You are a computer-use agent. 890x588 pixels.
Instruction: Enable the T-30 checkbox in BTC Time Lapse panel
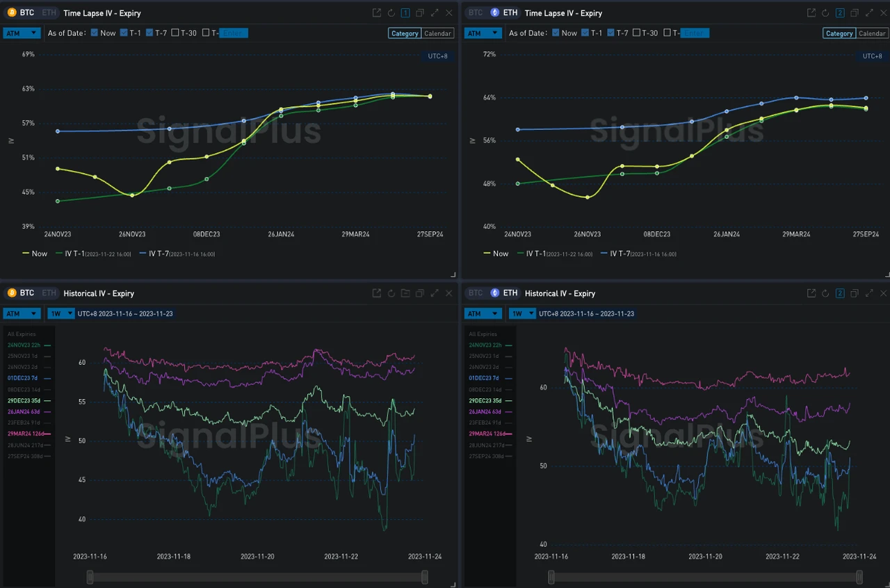click(x=175, y=33)
